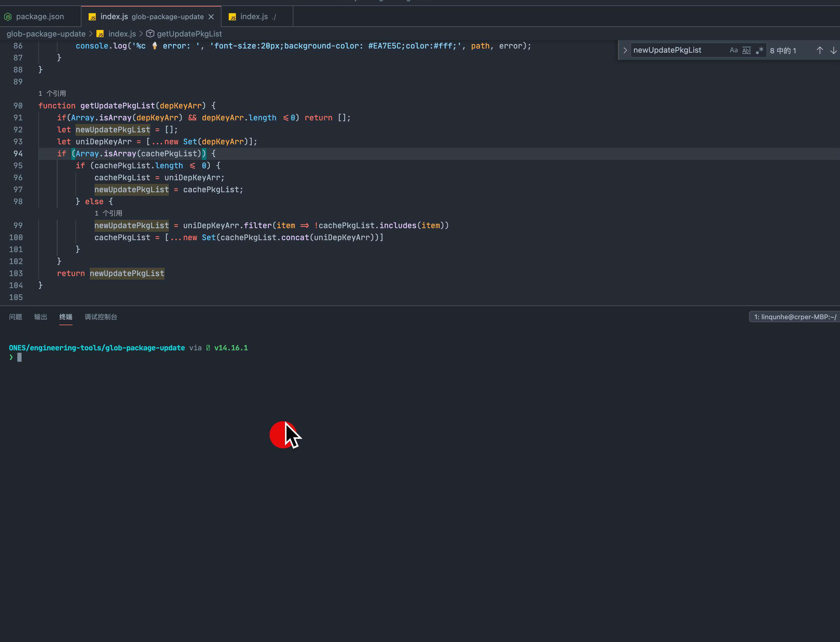Click the package.json node file icon
Screen dimensions: 840x642
(x=8, y=17)
